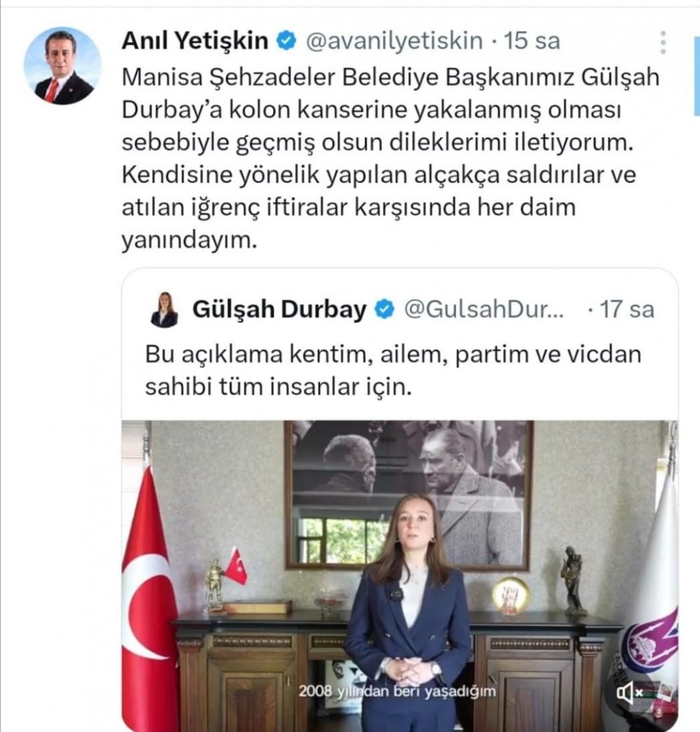Open Gülşah Durbay's small profile avatar

[164, 309]
